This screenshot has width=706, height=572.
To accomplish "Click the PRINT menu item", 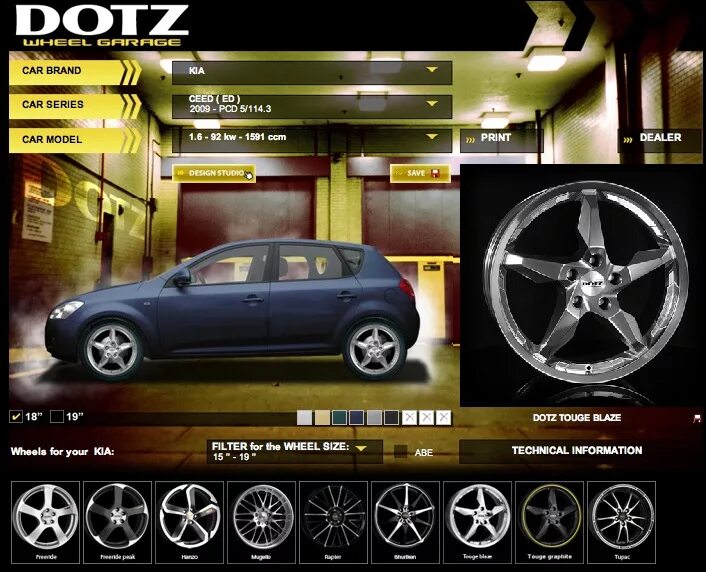I will (x=502, y=139).
